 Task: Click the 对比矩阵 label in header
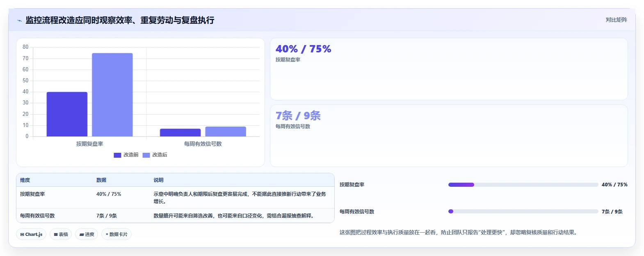click(616, 20)
